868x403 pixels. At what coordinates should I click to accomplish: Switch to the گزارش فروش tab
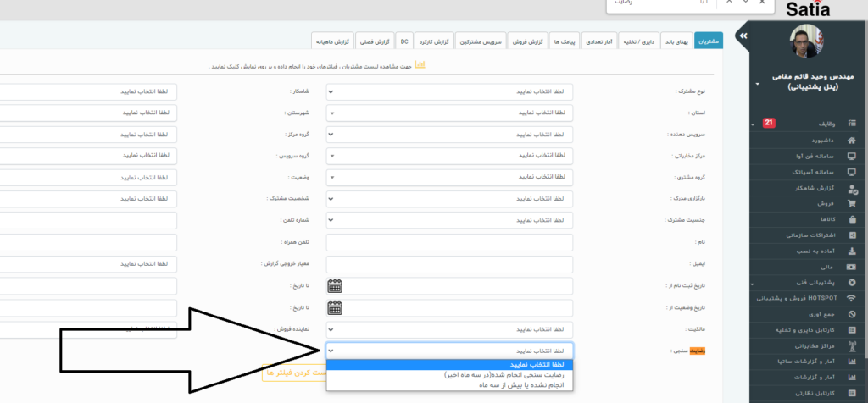coord(528,41)
